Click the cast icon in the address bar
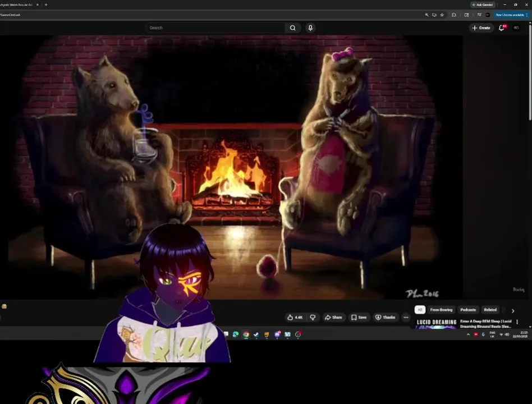The width and height of the screenshot is (532, 404). (x=434, y=15)
